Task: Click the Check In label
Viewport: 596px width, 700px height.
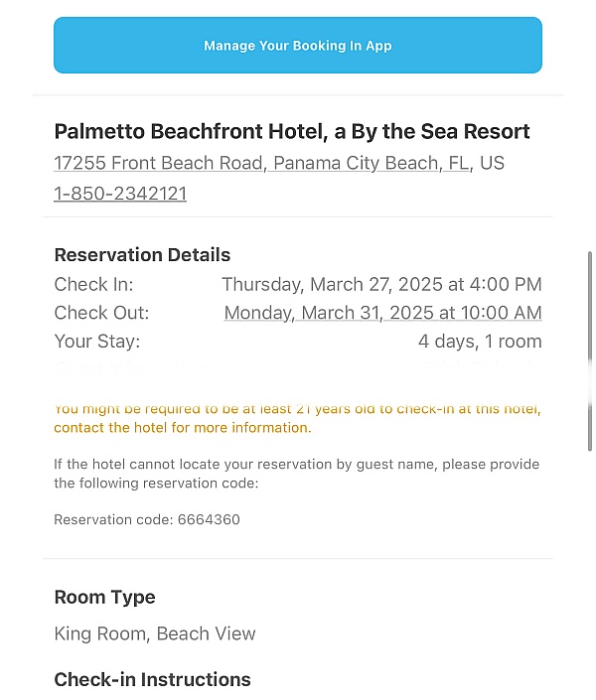Action: [93, 284]
